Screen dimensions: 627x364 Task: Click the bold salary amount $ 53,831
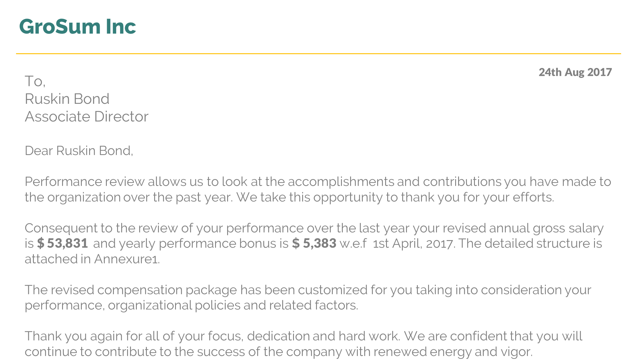click(62, 243)
